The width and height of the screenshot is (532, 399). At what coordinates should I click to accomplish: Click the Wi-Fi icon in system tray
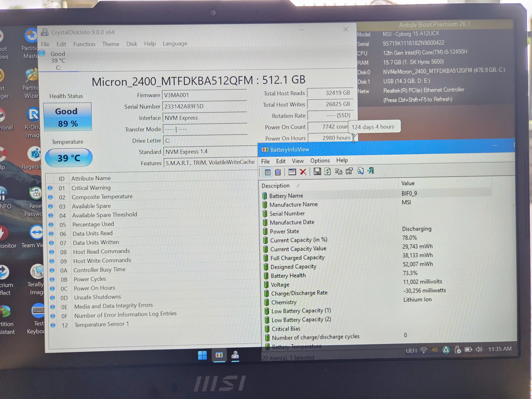point(424,350)
